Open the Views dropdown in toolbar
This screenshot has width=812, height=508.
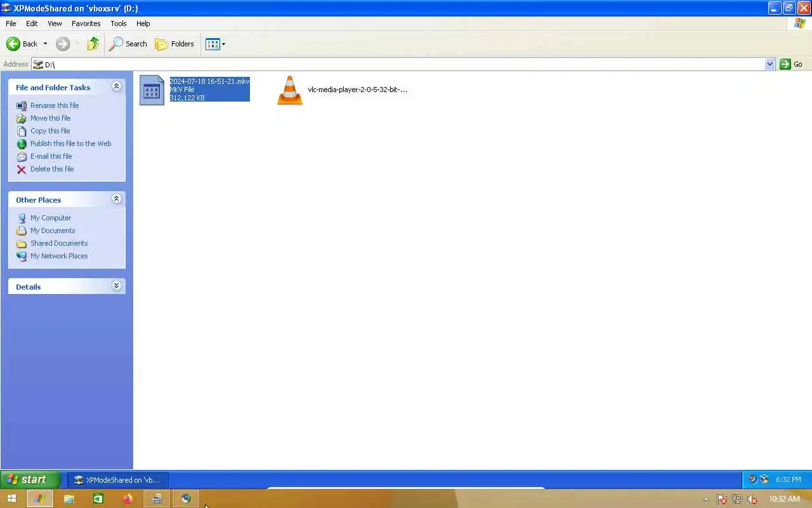(x=215, y=44)
